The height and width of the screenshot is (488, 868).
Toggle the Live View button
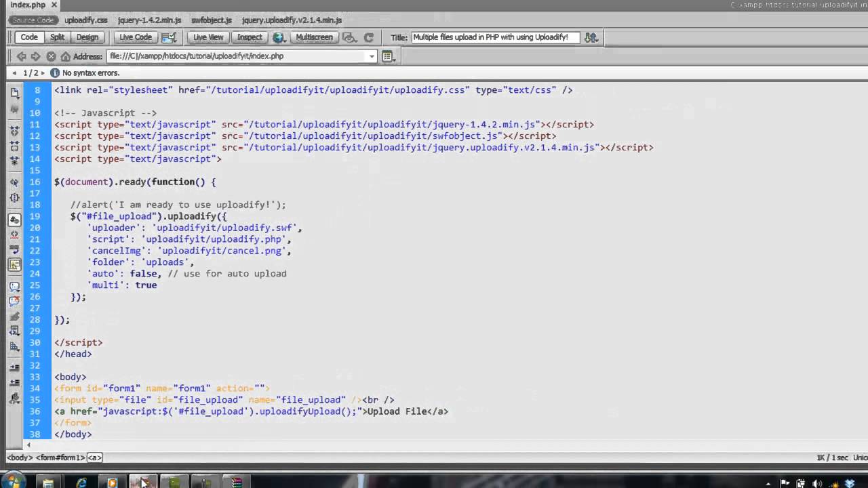[x=208, y=37]
